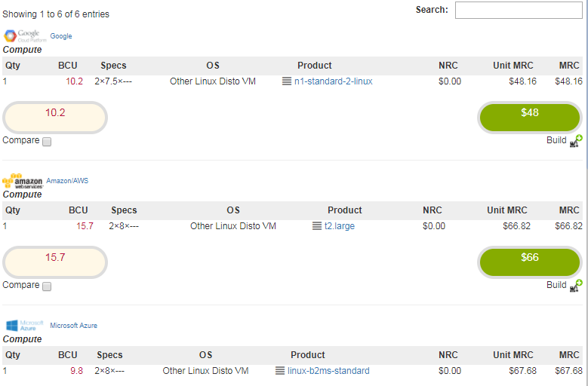Viewport: 588px width, 386px height.
Task: Open the n1-standard-2-linux product link
Action: pos(334,81)
